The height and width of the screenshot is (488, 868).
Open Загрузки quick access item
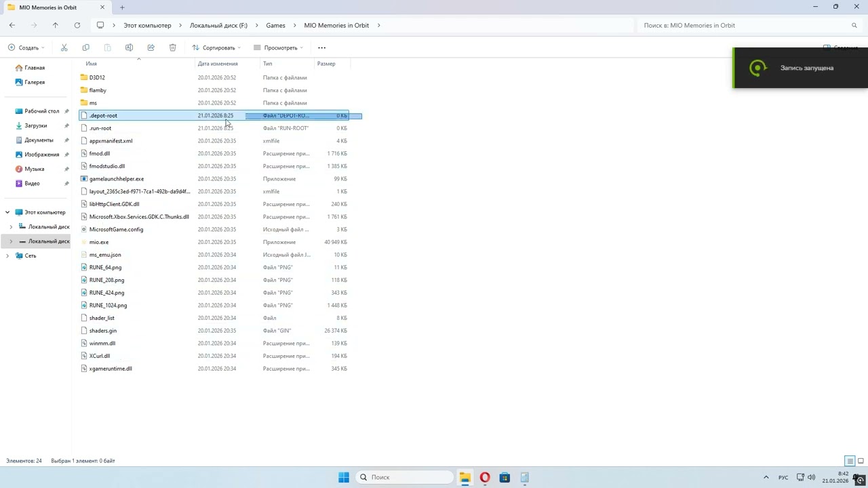pos(36,125)
